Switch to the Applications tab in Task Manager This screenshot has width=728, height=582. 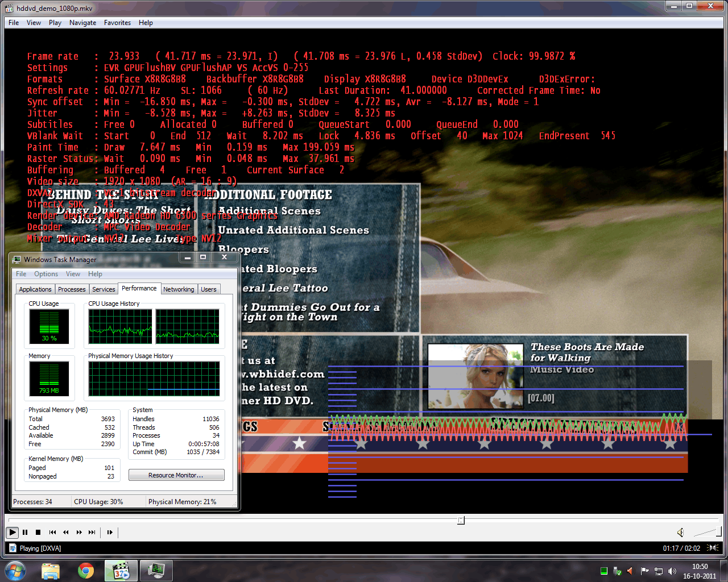[x=35, y=289]
